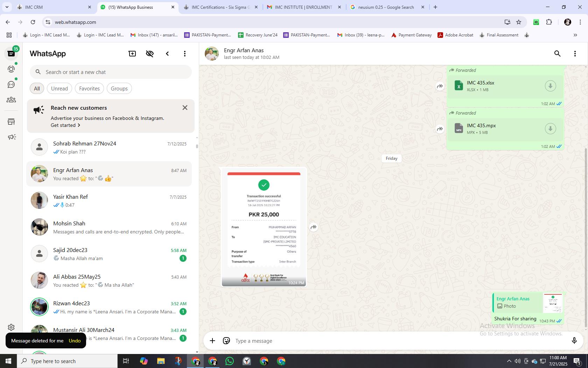Open the Mohsin Shah chat

coord(109,227)
